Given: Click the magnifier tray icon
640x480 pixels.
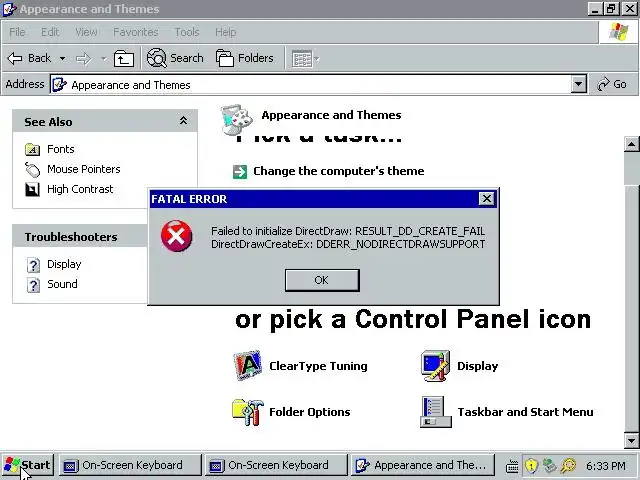Looking at the screenshot, I should pos(568,465).
